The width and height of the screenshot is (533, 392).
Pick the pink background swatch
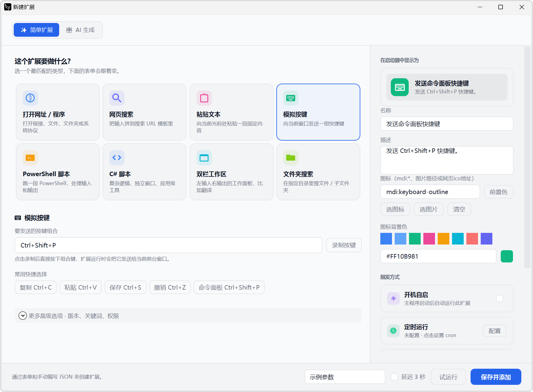point(429,239)
